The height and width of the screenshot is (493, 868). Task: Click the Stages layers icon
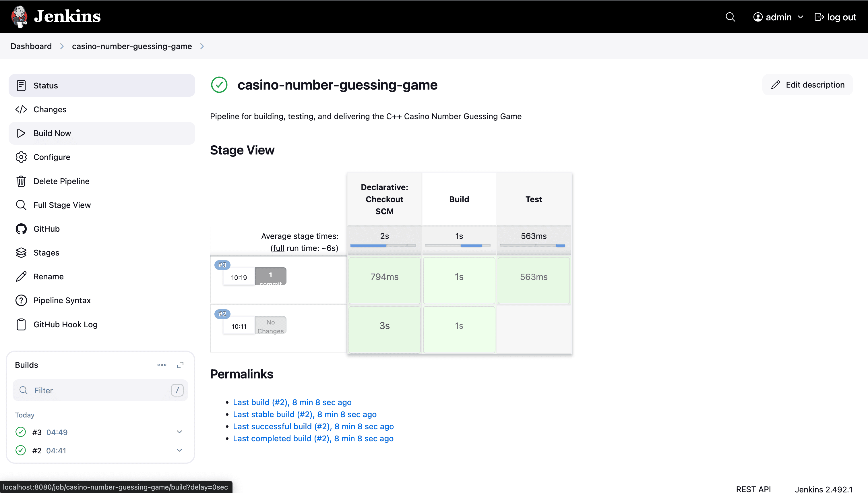(21, 253)
